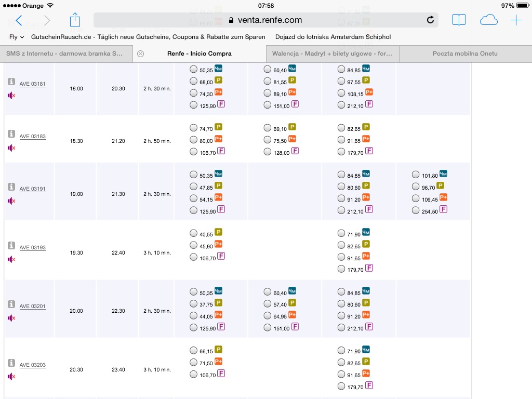532x399 pixels.
Task: Click P fare badge beside 96,70
Action: 441,185
